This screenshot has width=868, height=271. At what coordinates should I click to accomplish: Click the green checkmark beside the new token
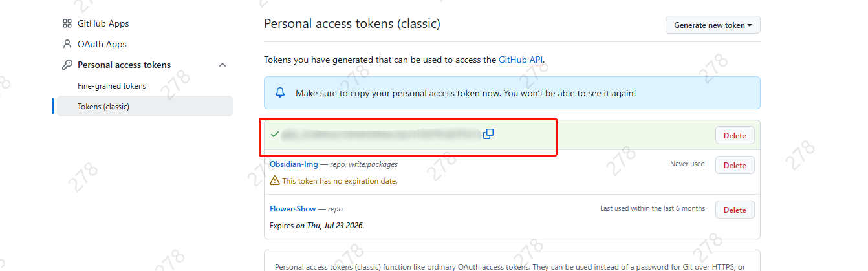275,134
